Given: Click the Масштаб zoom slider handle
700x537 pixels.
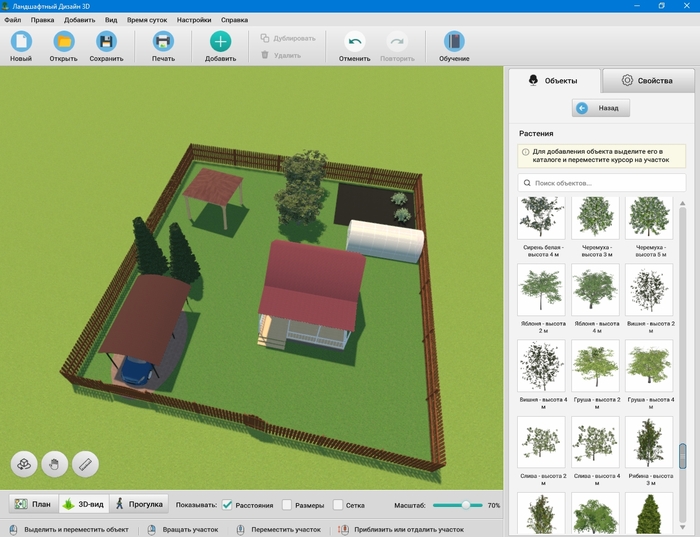Looking at the screenshot, I should point(466,505).
